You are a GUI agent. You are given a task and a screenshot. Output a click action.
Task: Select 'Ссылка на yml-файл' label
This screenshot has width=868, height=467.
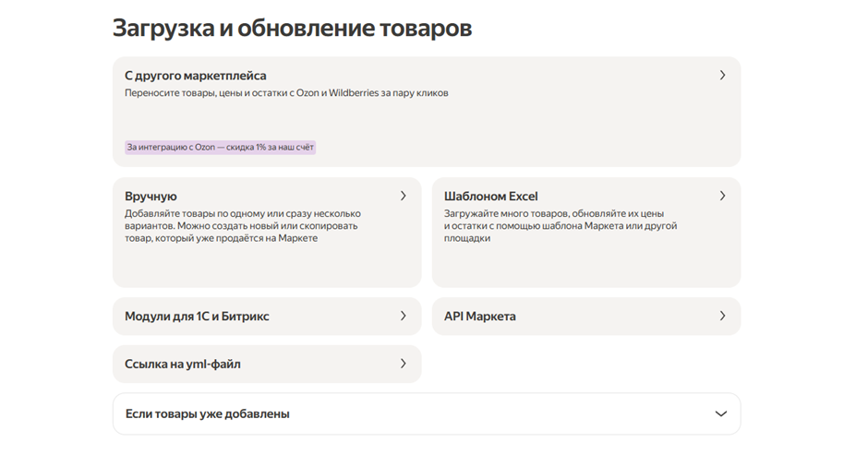pyautogui.click(x=183, y=365)
